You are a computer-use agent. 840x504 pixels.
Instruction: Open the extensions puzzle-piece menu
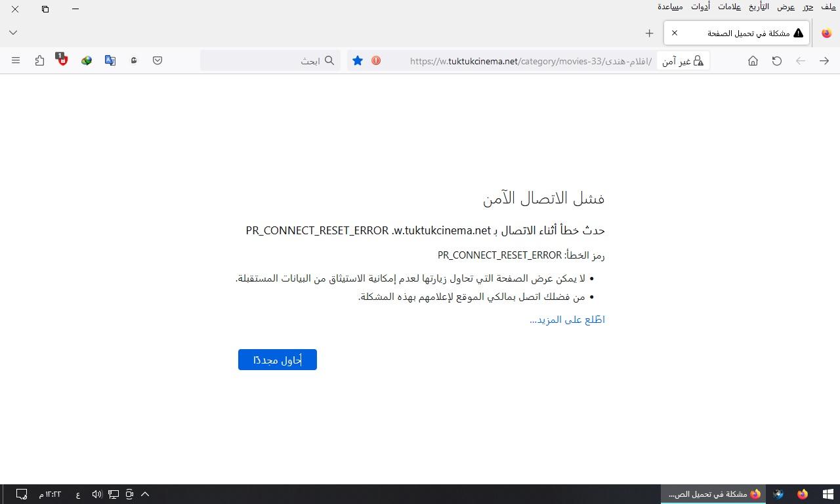click(39, 60)
